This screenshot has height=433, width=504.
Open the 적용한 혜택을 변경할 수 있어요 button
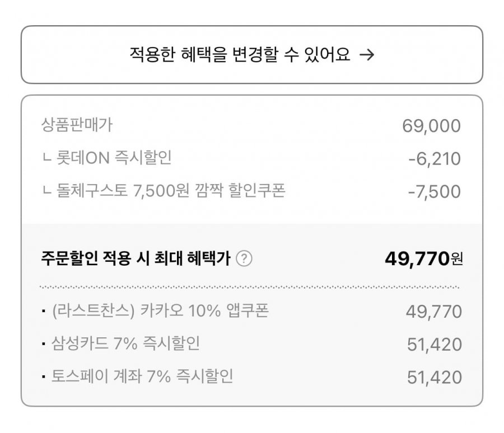pos(252,55)
